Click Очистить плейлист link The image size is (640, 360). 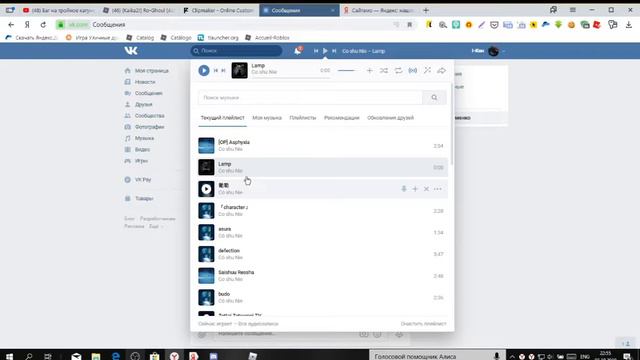(x=423, y=324)
